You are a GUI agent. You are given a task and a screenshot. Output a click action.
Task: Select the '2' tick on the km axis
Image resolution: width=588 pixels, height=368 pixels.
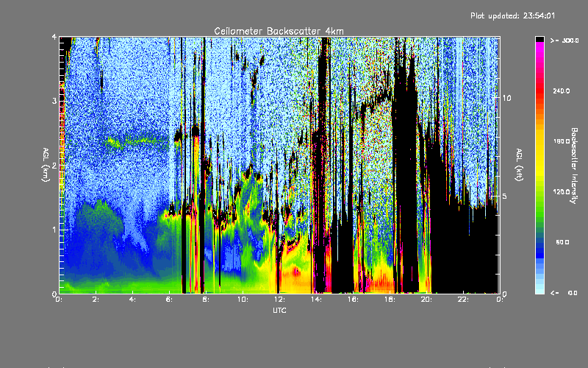pyautogui.click(x=54, y=166)
